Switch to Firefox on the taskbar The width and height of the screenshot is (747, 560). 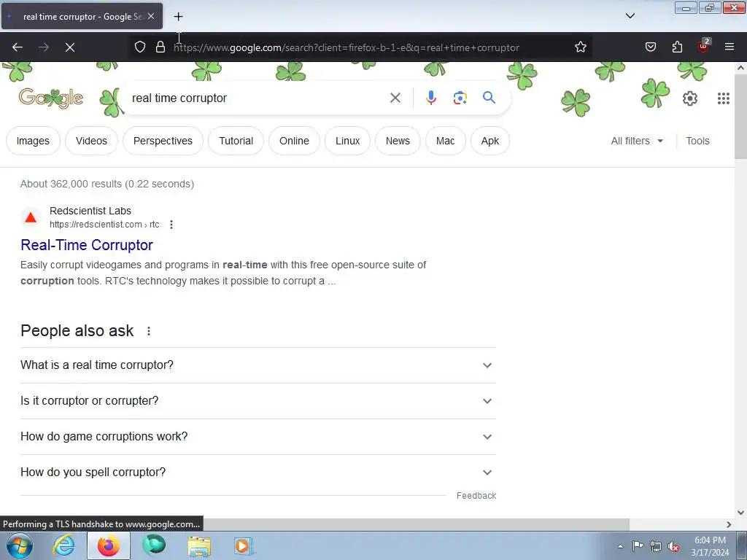click(109, 545)
